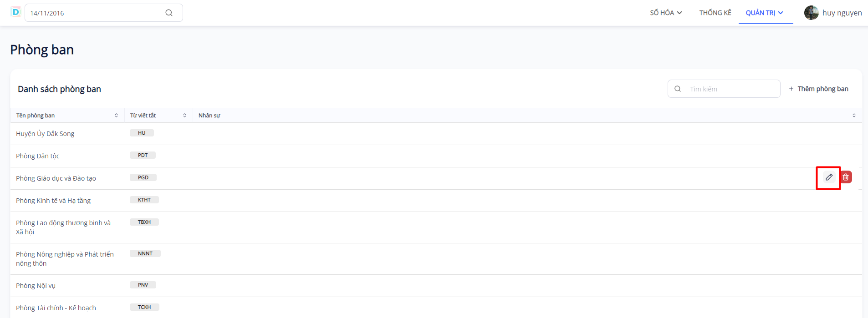The width and height of the screenshot is (868, 318).
Task: Focus the Tìm kiếm search field
Action: (731, 89)
